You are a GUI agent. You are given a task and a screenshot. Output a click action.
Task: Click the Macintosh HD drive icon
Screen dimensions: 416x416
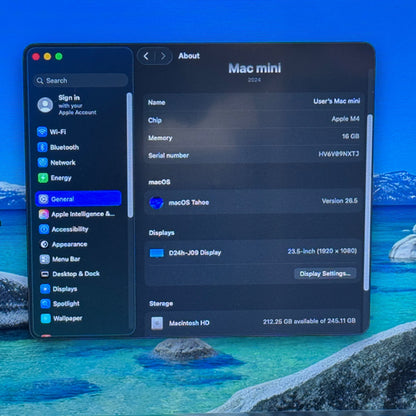[157, 323]
